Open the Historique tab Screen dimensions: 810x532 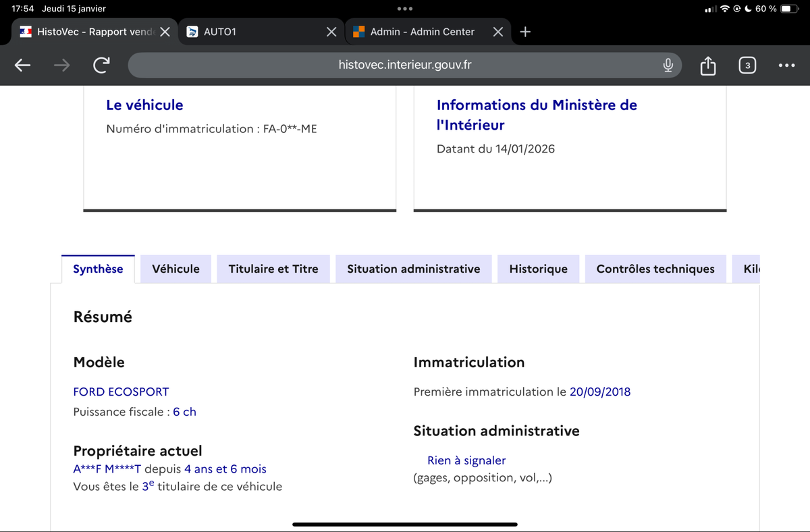(x=538, y=269)
